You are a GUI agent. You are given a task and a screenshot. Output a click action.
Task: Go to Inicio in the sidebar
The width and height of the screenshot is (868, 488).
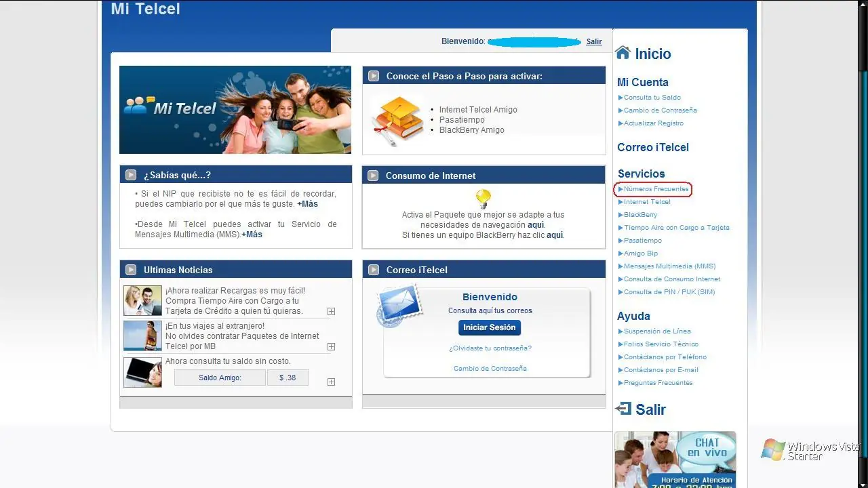[653, 54]
